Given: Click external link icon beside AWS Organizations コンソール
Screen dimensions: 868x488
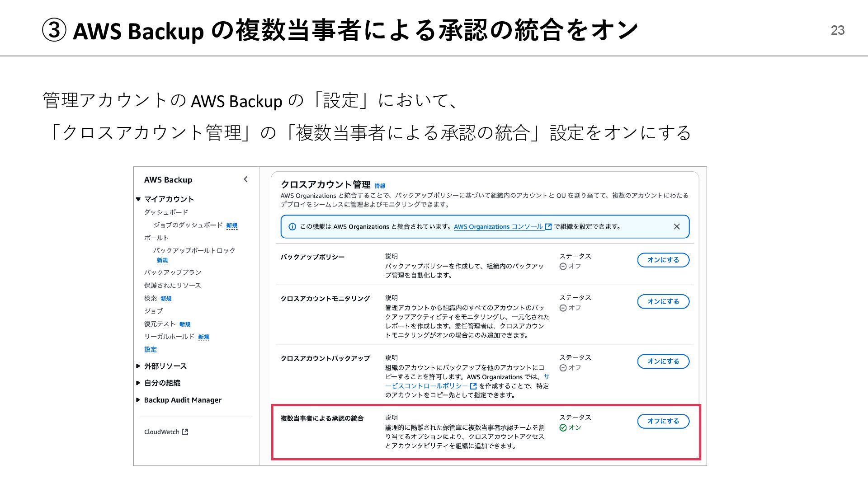Looking at the screenshot, I should 548,227.
